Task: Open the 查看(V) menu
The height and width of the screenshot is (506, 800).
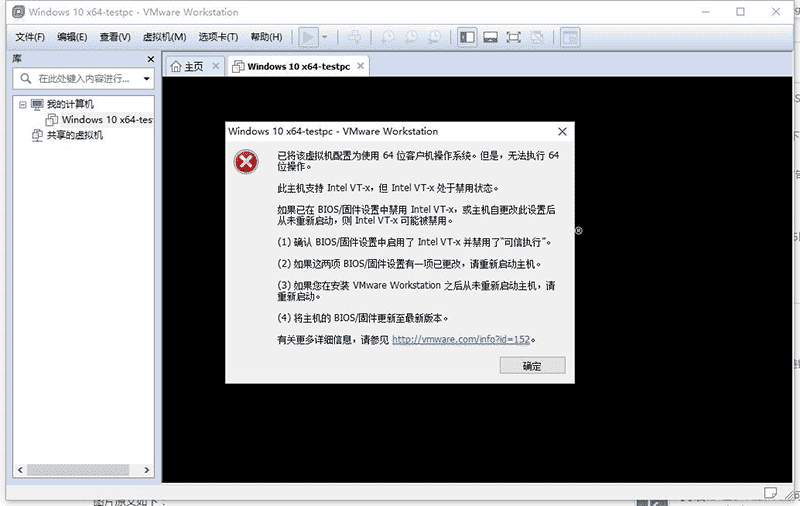Action: [115, 37]
